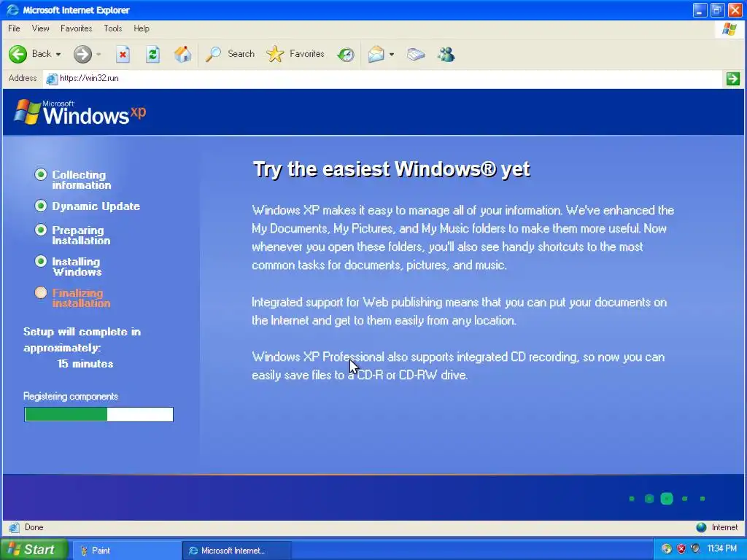Open the Tools menu

(x=113, y=28)
